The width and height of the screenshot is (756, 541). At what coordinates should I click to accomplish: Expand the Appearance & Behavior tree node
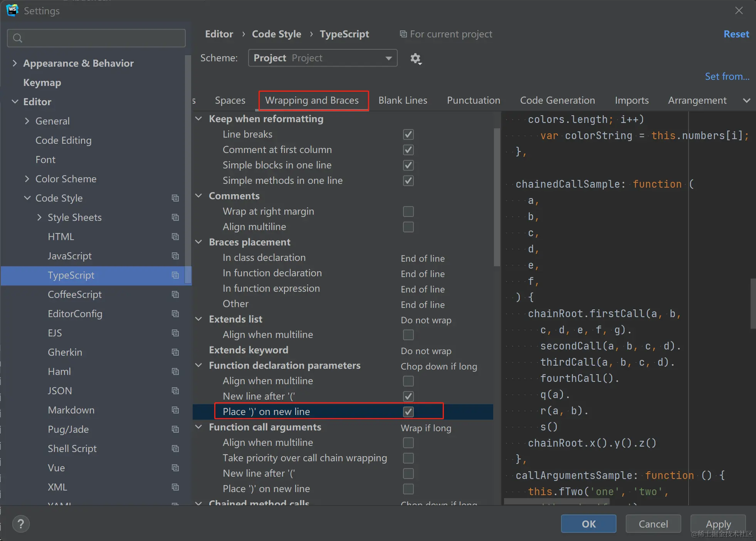(x=15, y=63)
